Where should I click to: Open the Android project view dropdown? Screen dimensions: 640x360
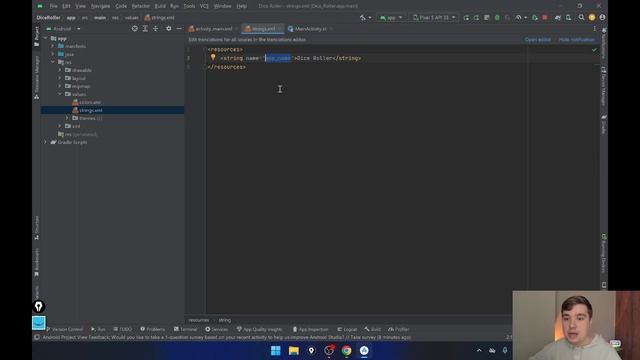click(x=63, y=29)
